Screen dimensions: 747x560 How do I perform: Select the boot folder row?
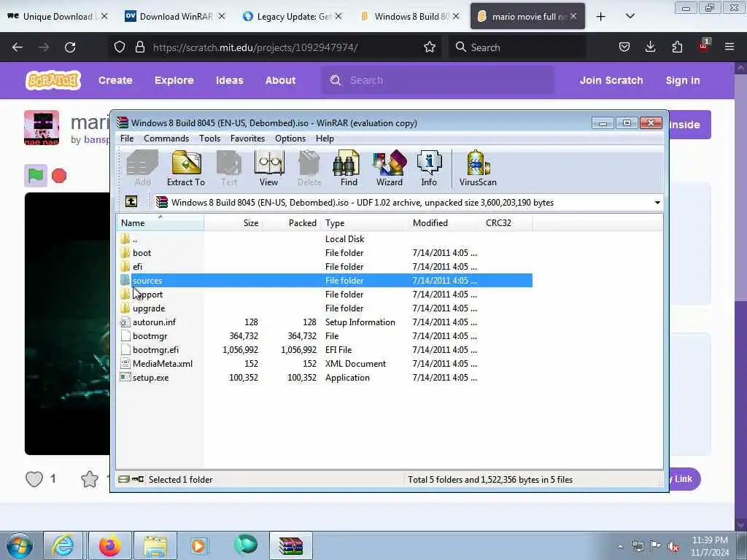tap(325, 253)
